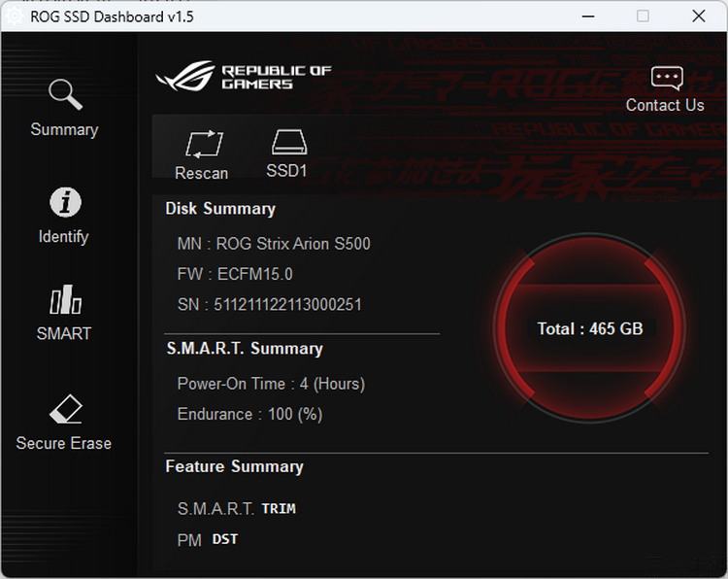Click the Contact Us link text

[665, 105]
